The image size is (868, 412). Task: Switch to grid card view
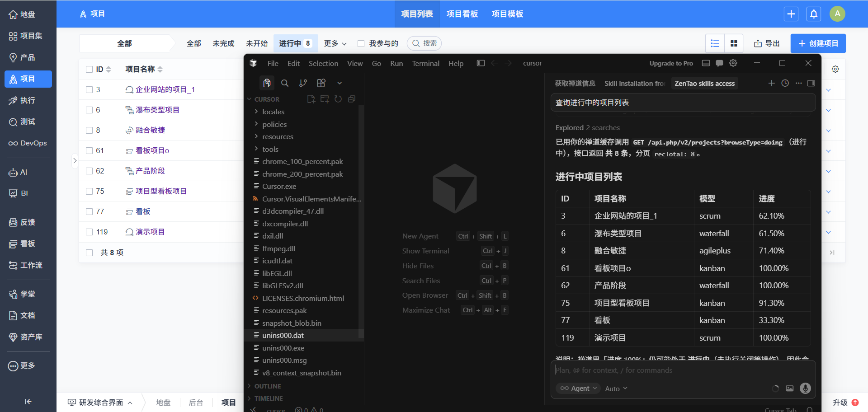click(734, 43)
